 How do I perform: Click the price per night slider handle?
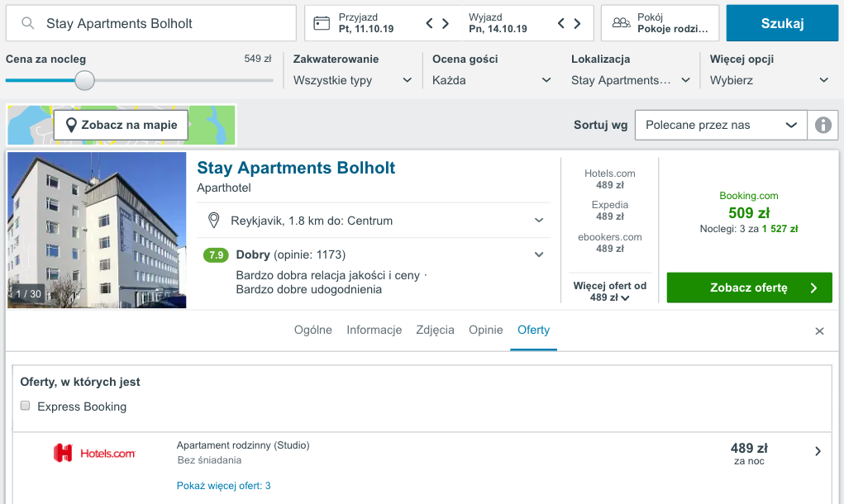coord(84,81)
